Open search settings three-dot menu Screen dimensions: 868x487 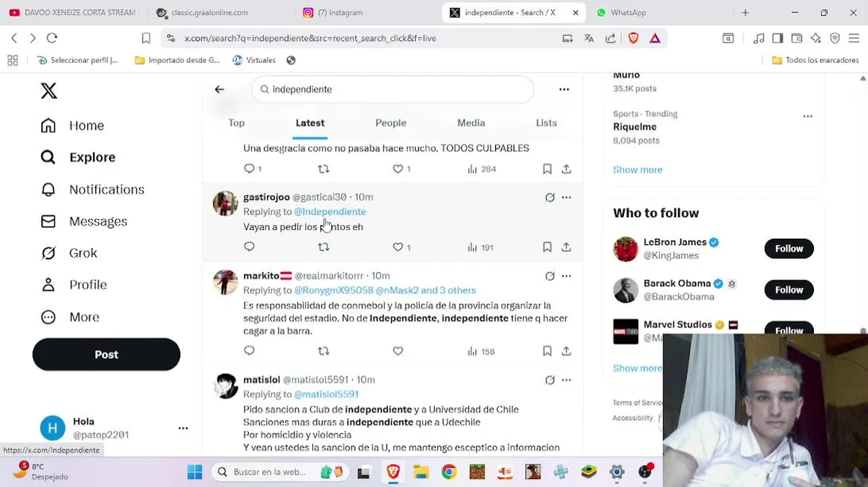[x=564, y=89]
